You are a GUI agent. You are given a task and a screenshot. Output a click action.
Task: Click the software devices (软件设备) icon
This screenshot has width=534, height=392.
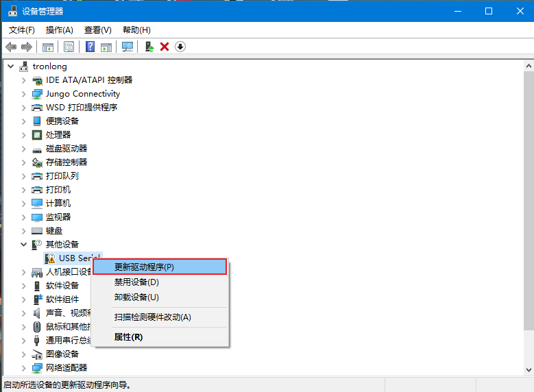(x=37, y=286)
